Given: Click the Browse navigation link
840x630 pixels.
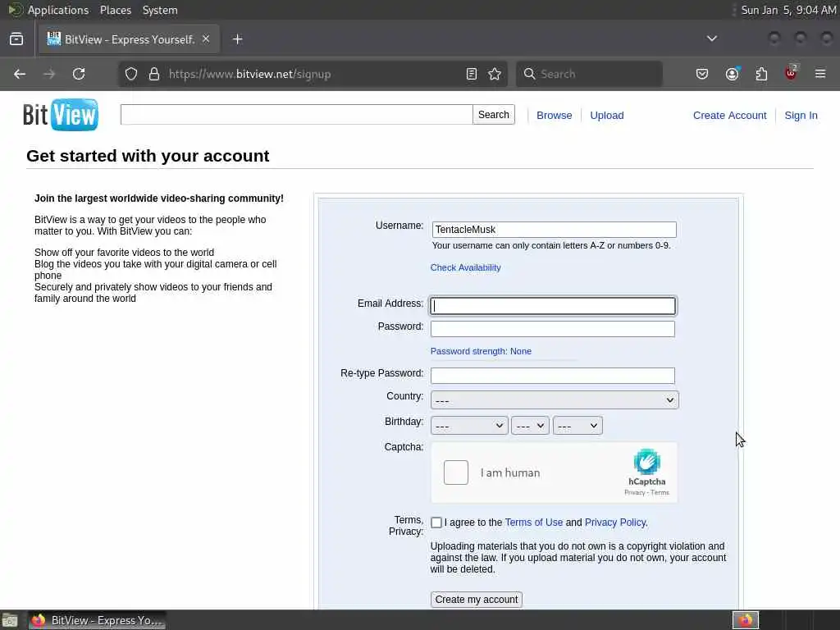Looking at the screenshot, I should 555,115.
